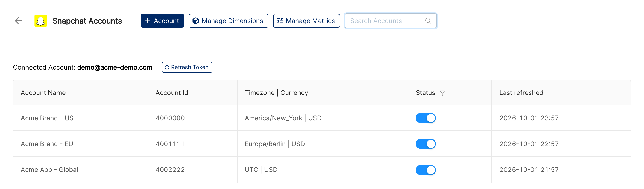The image size is (644, 189).
Task: Open Manage Dimensions
Action: (228, 21)
